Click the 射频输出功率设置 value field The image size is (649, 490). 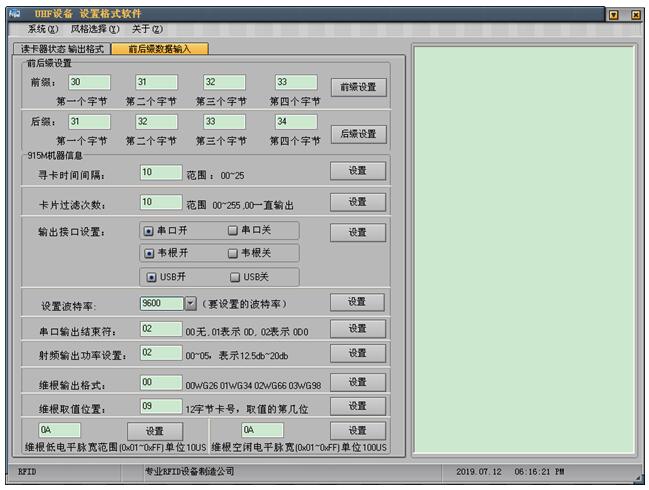(x=160, y=353)
